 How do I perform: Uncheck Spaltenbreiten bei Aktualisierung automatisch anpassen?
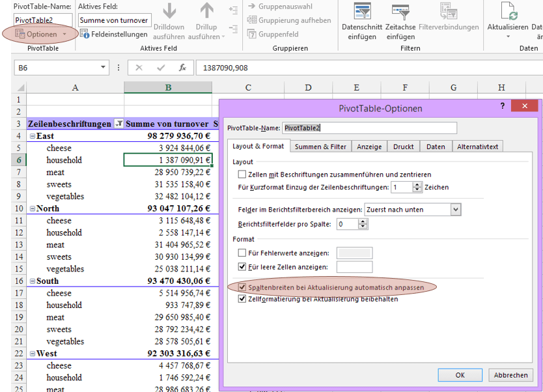pos(242,287)
